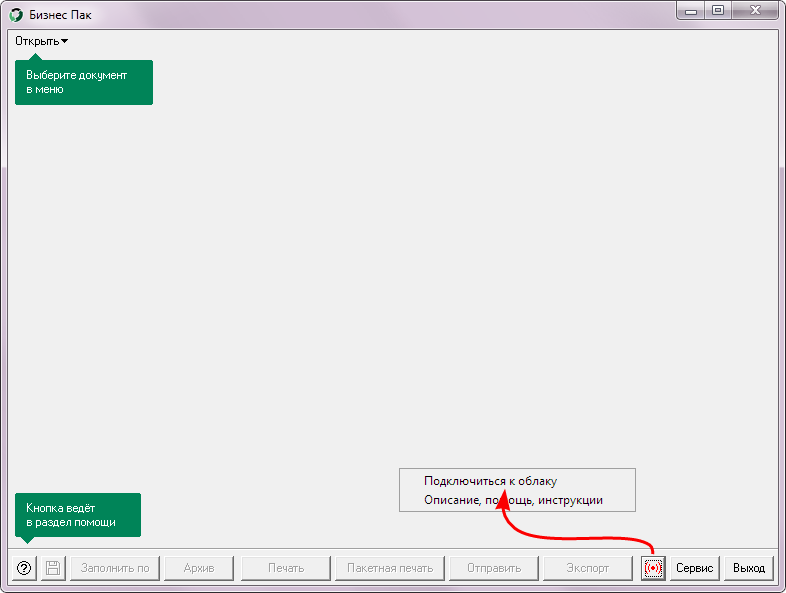The image size is (786, 593).
Task: Click the Выберите документ в меню tooltip
Action: point(84,82)
